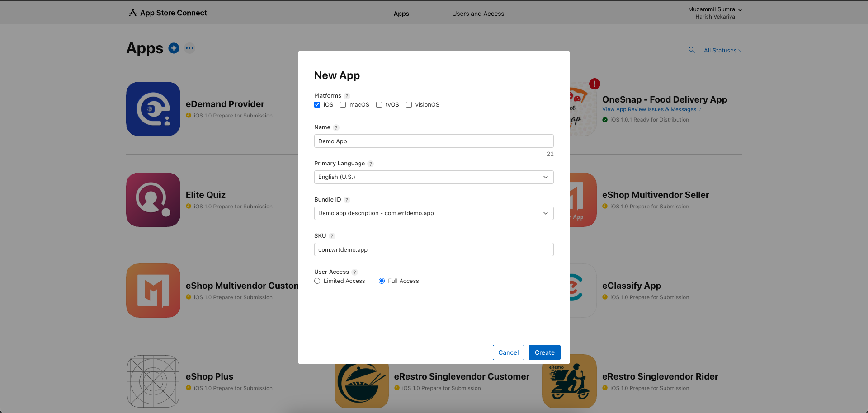
Task: Open the eDemand Provider app title
Action: point(225,104)
